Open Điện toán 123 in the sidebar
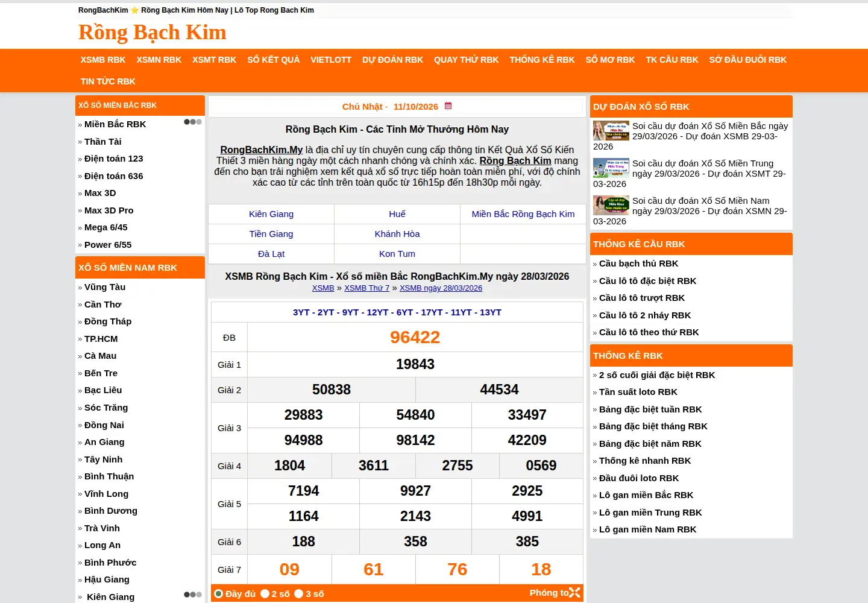868x603 pixels. (114, 159)
